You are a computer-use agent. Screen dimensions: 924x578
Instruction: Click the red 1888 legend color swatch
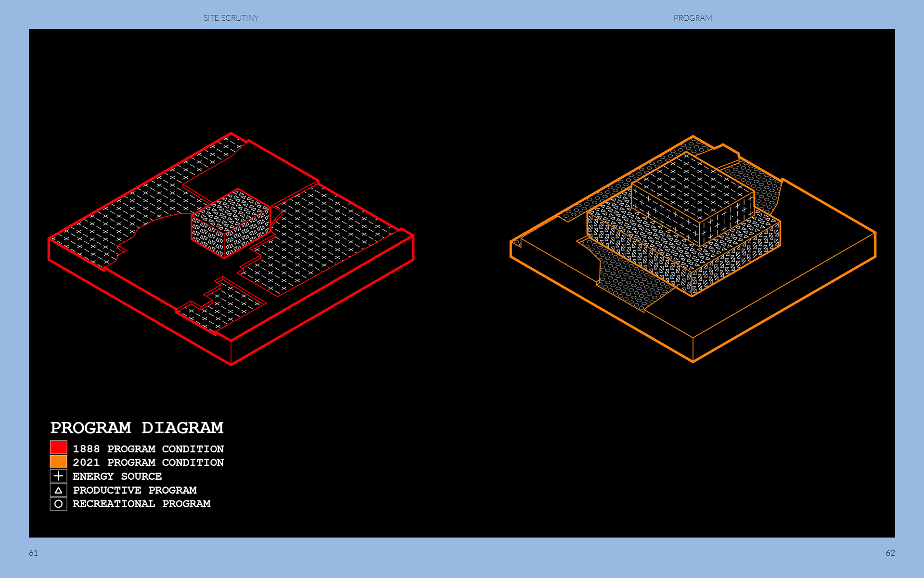(58, 447)
